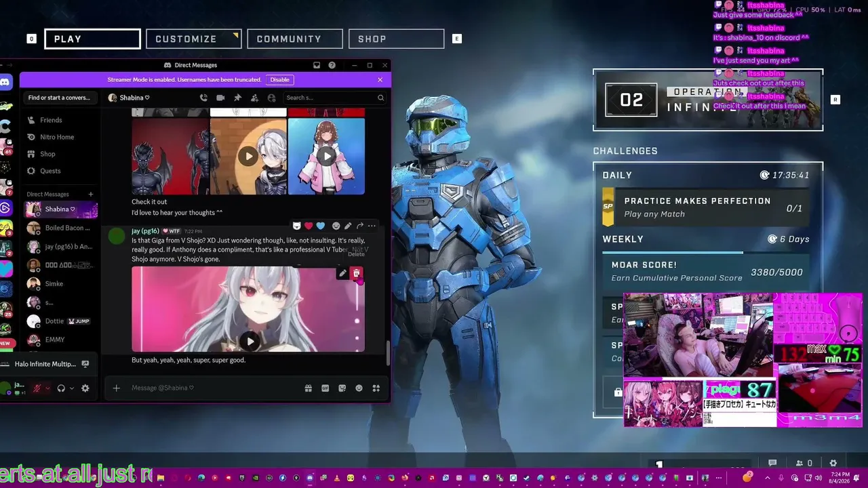Open Practice Makes Perfection daily challenge
868x488 pixels.
[705, 207]
